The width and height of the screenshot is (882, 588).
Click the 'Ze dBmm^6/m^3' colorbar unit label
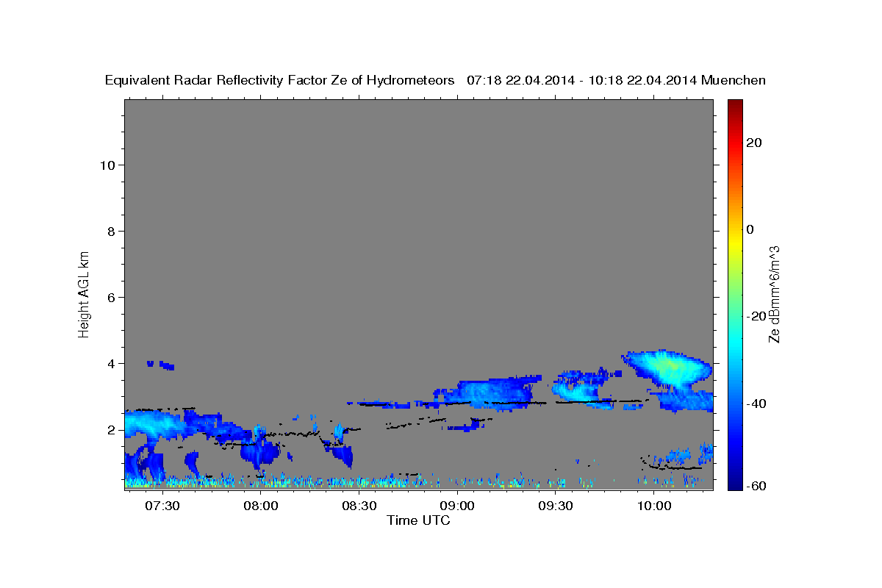(x=773, y=295)
